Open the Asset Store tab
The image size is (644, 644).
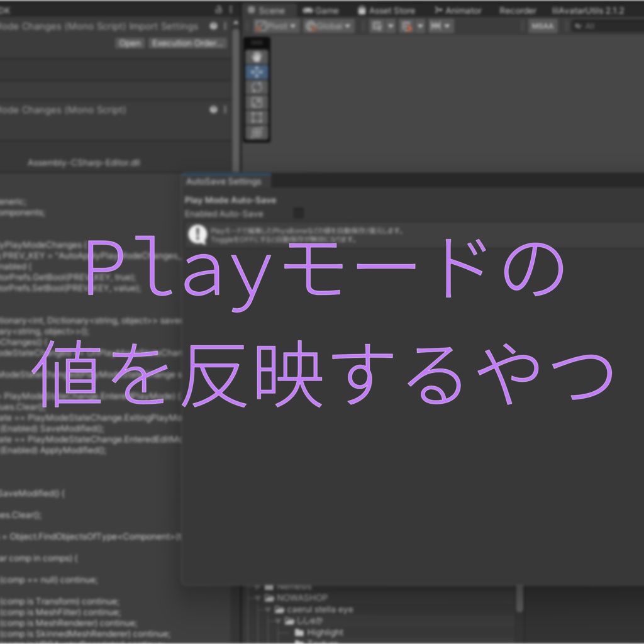tap(387, 10)
